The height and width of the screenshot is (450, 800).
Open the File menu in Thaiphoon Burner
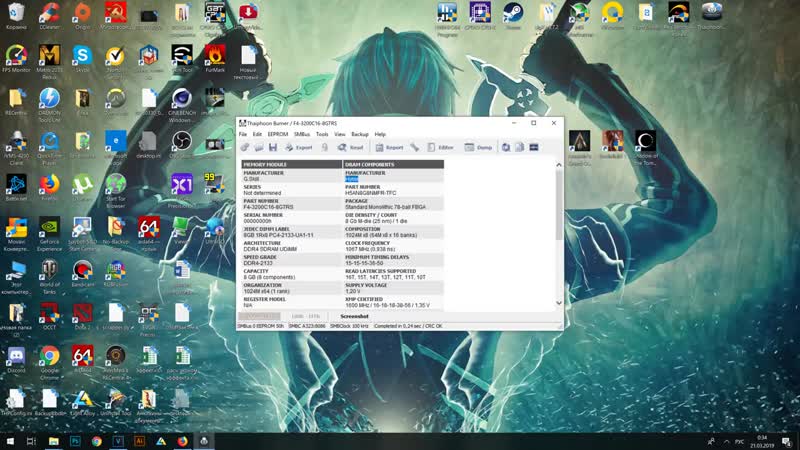point(243,134)
